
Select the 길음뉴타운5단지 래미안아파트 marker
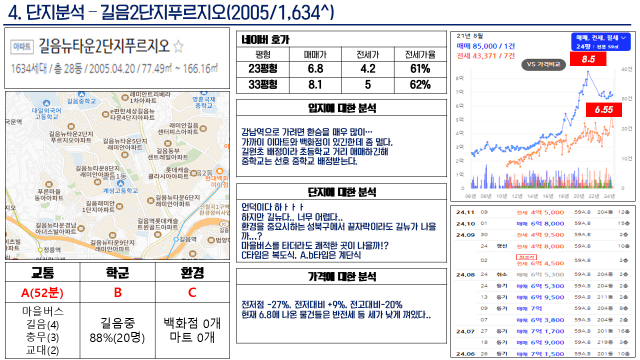click(x=125, y=154)
